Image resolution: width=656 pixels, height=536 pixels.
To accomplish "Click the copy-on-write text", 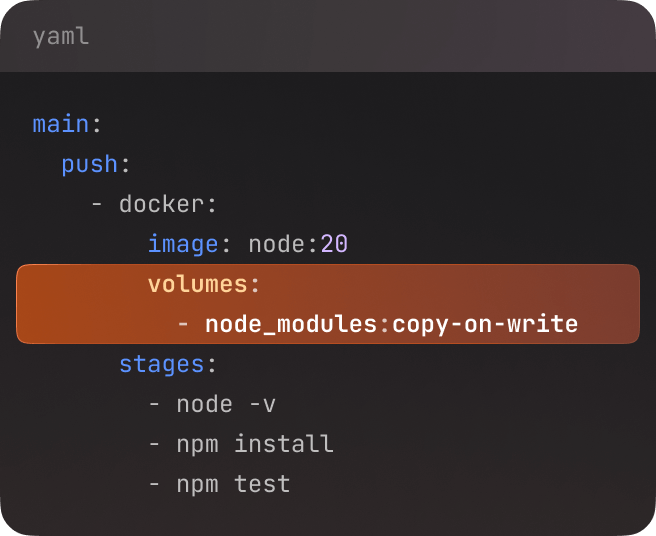I will tap(485, 324).
